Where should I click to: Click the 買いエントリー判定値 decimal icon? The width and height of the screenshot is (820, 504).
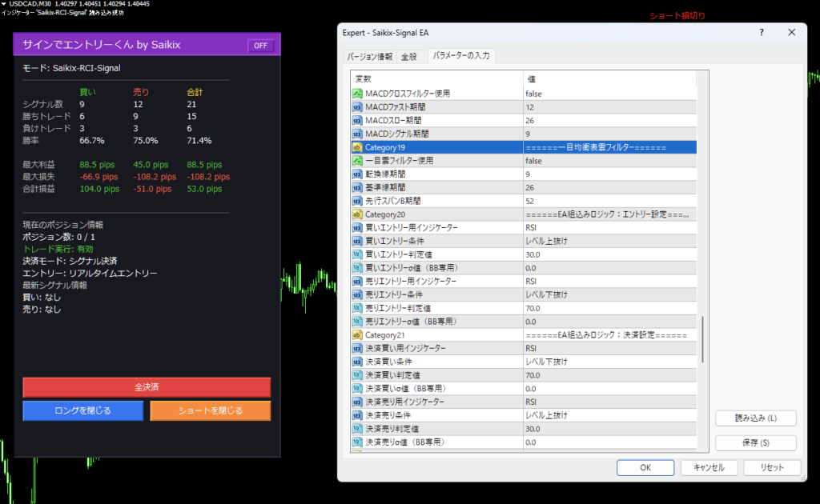(x=357, y=254)
